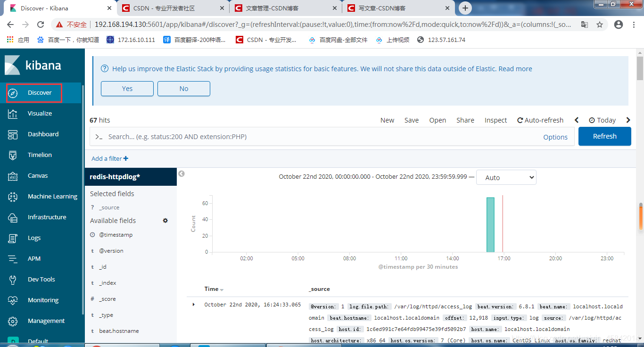This screenshot has height=347, width=644.
Task: Open the Infrastructure sidebar icon
Action: tap(13, 217)
